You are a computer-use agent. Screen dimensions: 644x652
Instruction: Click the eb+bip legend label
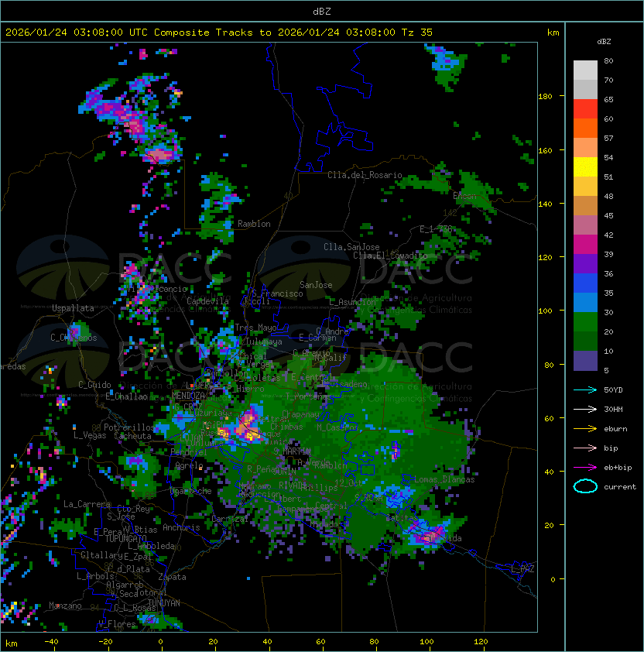(x=618, y=468)
